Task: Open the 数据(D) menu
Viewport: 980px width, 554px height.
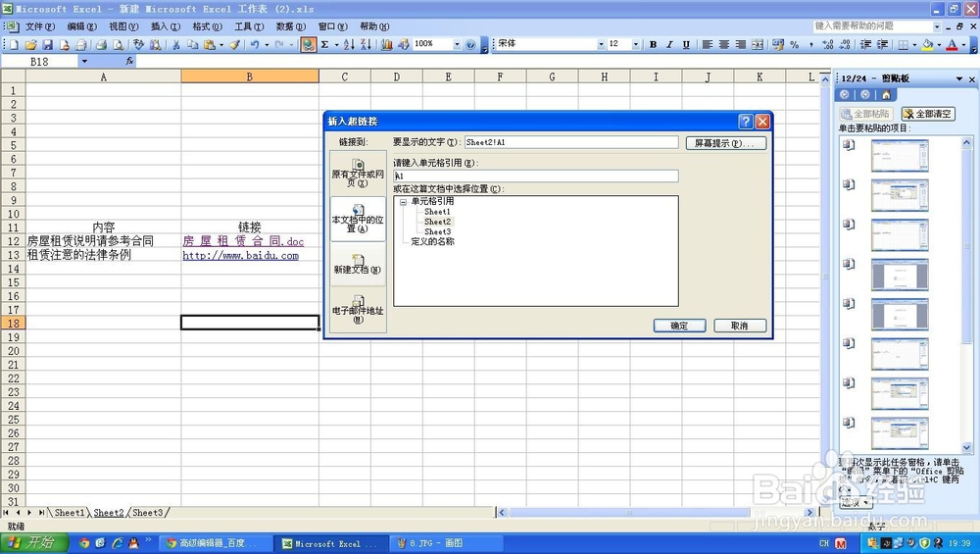Action: pyautogui.click(x=291, y=26)
